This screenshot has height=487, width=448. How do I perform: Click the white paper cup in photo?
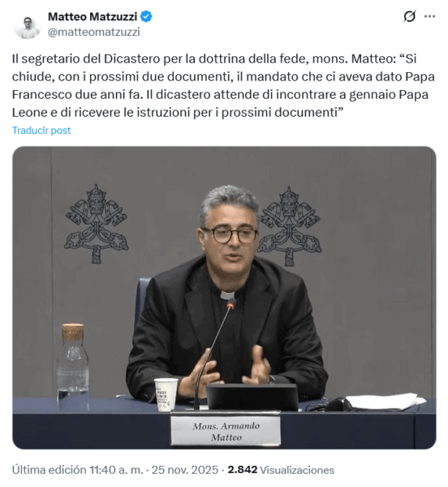click(166, 394)
